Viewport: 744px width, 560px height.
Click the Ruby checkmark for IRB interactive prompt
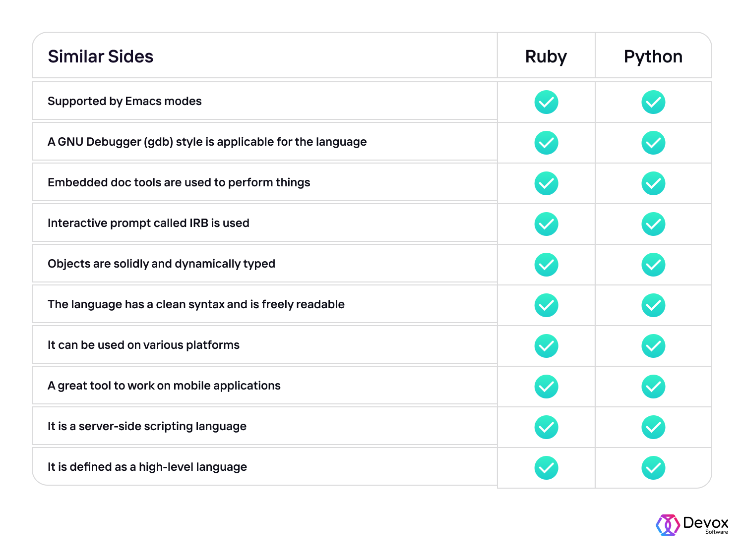[x=546, y=224]
